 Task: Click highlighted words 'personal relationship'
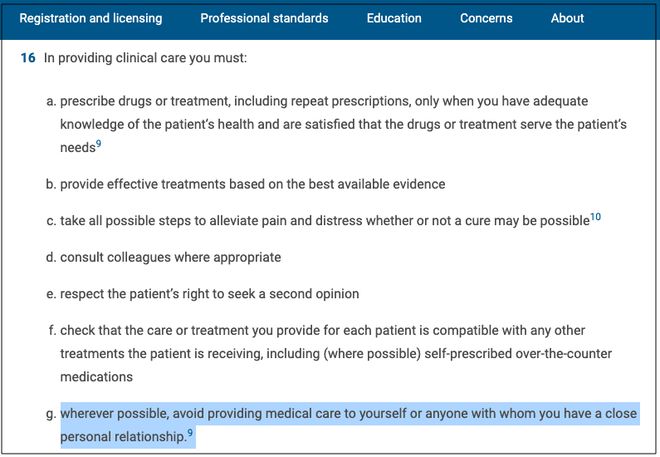pyautogui.click(x=123, y=437)
